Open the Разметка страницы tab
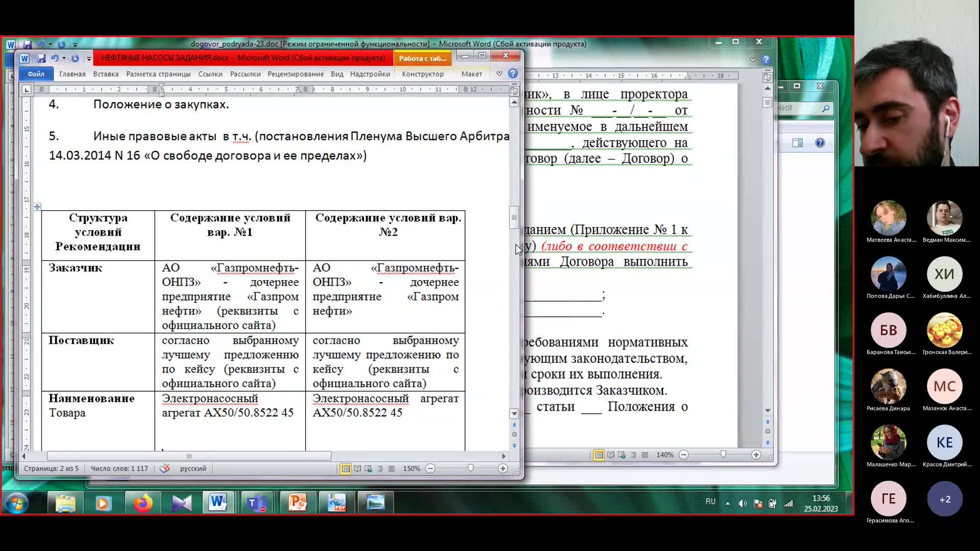Image resolution: width=980 pixels, height=551 pixels. click(158, 74)
